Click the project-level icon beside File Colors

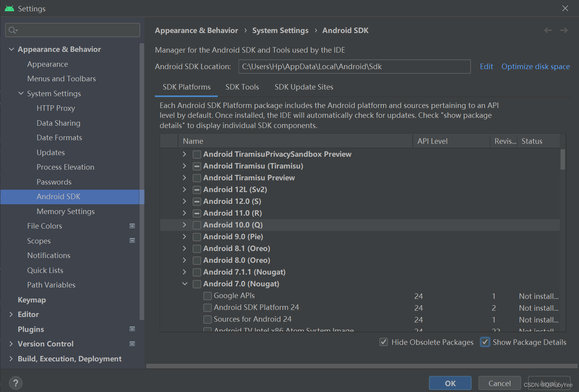tap(132, 226)
